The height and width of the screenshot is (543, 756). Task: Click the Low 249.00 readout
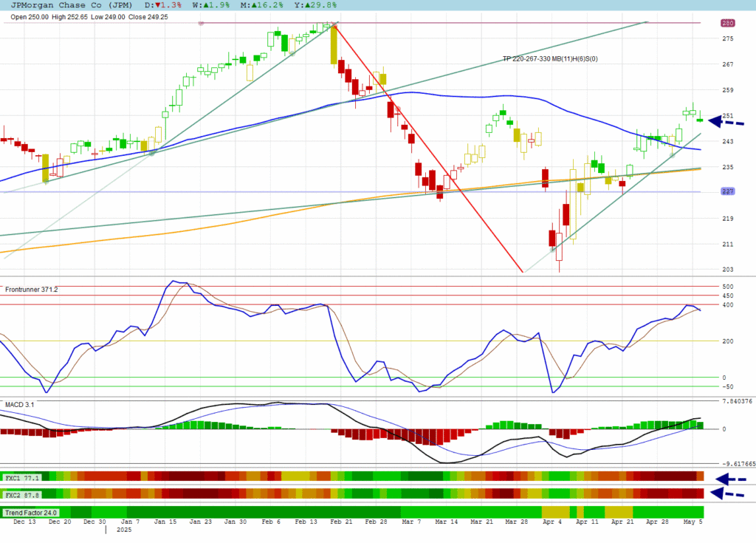(x=108, y=17)
